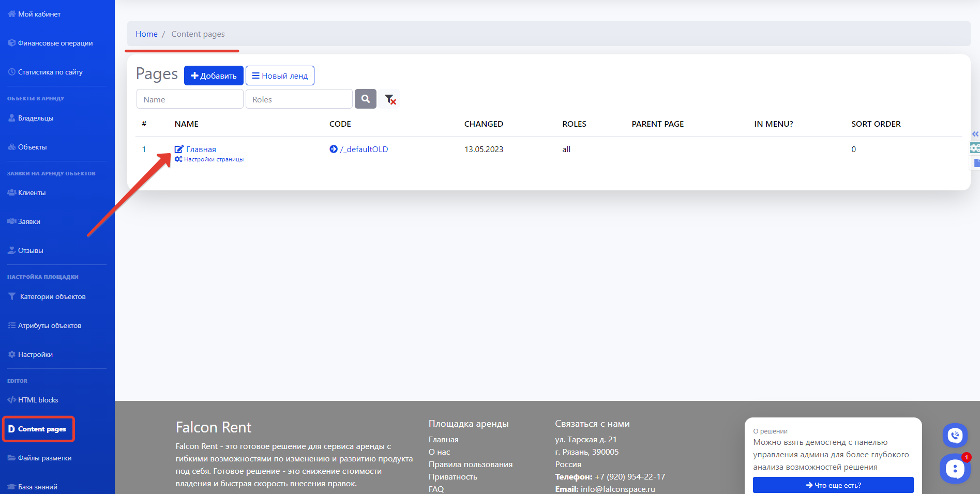Open Категории объектов in the sidebar
The height and width of the screenshot is (494, 980).
tap(52, 296)
